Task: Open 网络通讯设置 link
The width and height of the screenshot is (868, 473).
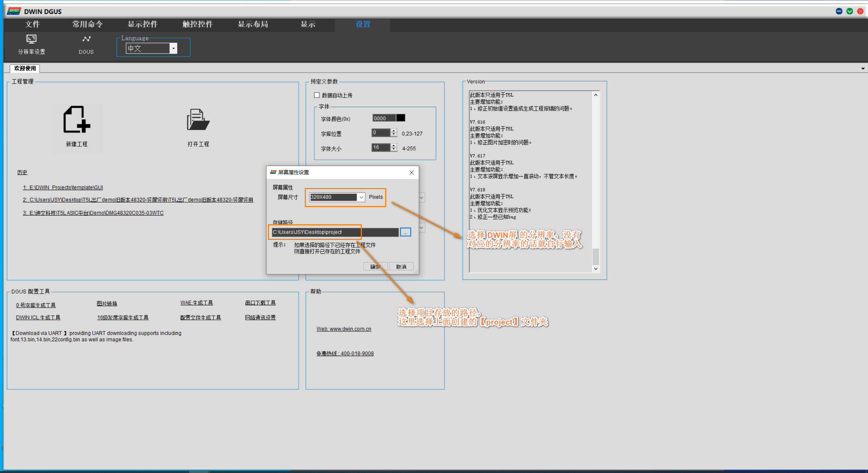Action: click(x=260, y=317)
